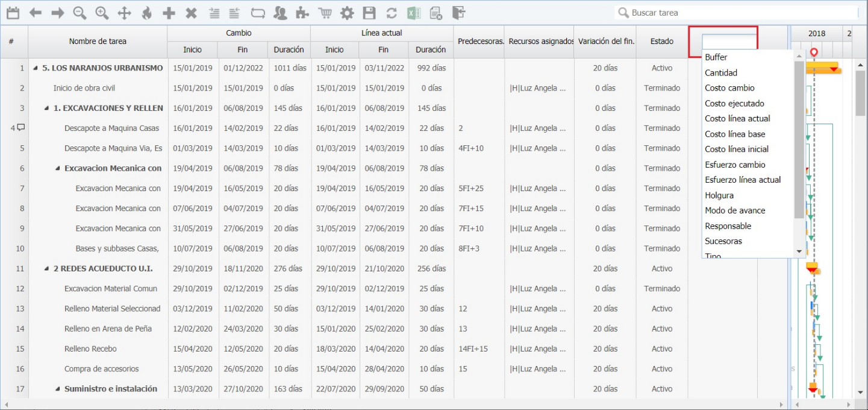Click Variación del fin column header
Viewport: 868px width, 410px height.
[x=605, y=42]
